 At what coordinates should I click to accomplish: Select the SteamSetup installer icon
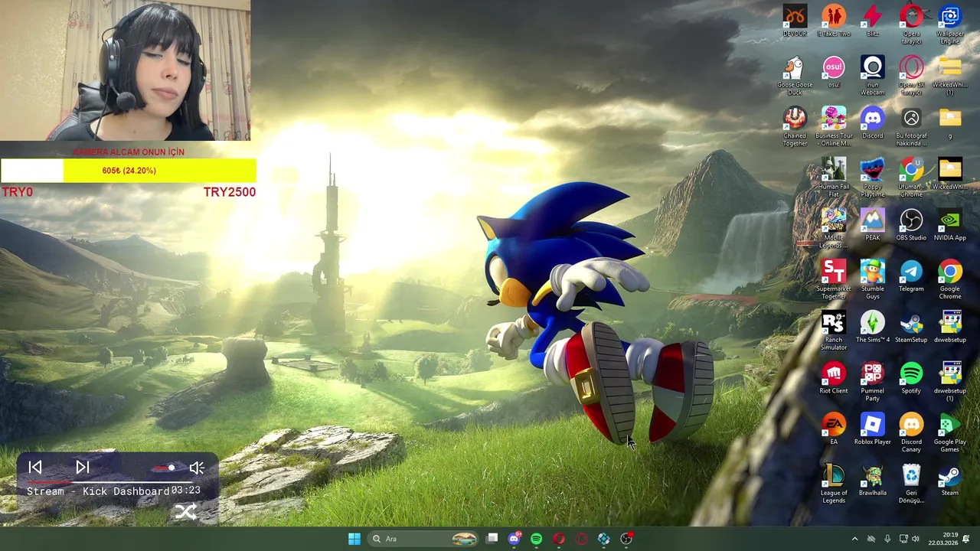(911, 327)
